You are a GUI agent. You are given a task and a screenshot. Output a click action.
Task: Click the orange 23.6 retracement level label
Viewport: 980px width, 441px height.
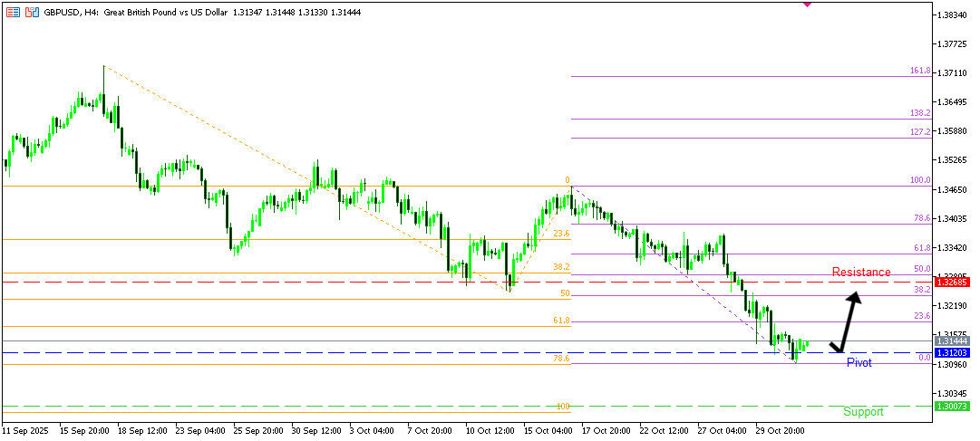[561, 234]
